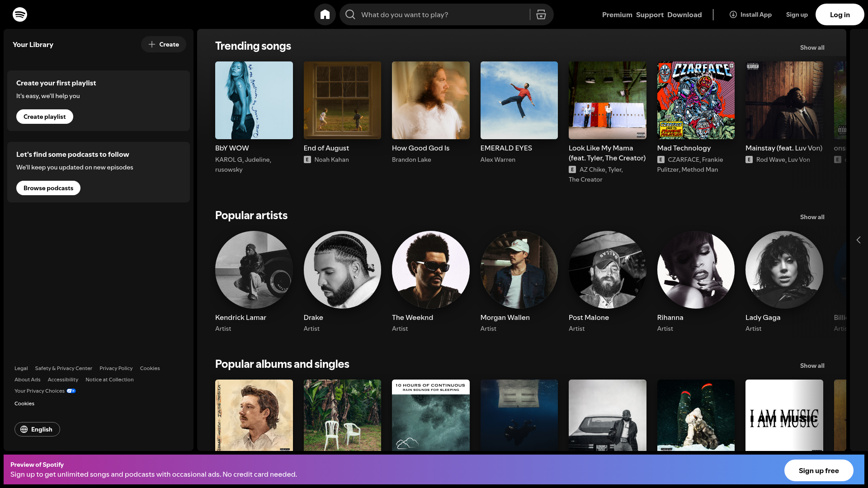Show all Trending songs

pyautogui.click(x=812, y=47)
